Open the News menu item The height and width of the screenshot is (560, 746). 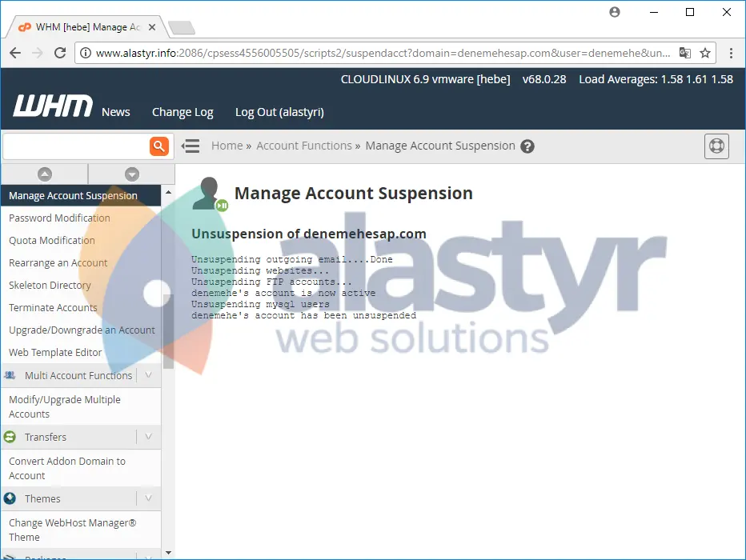(115, 112)
